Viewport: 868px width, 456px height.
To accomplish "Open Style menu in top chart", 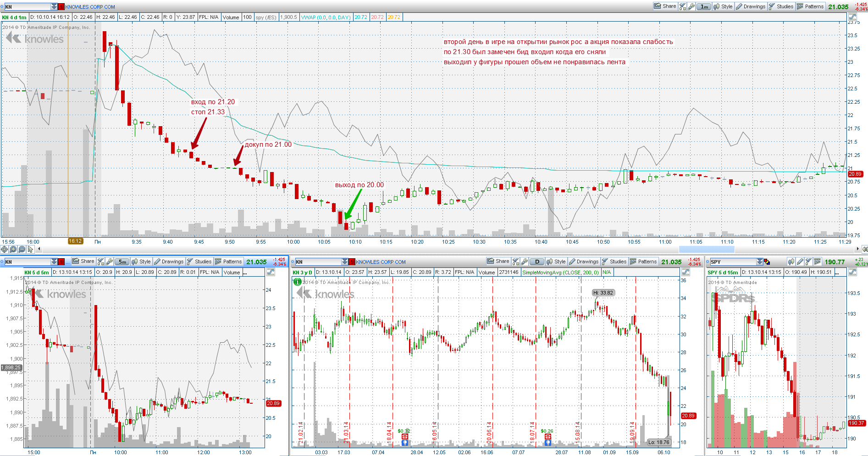I will 723,6.
